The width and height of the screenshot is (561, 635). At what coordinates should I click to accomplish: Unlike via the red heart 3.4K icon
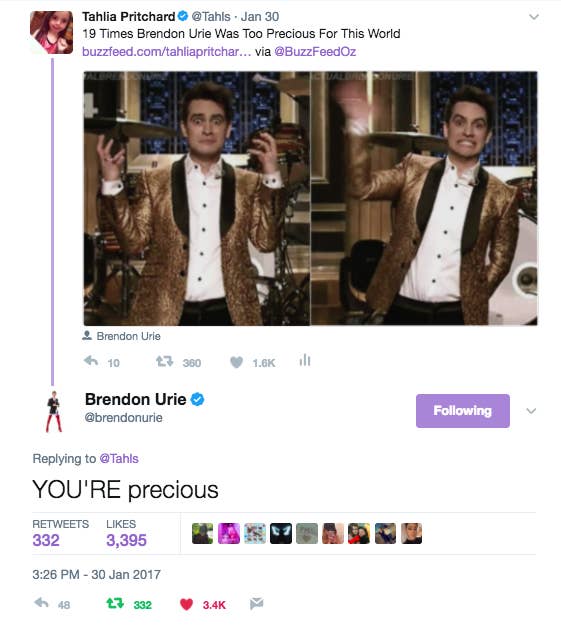[186, 604]
